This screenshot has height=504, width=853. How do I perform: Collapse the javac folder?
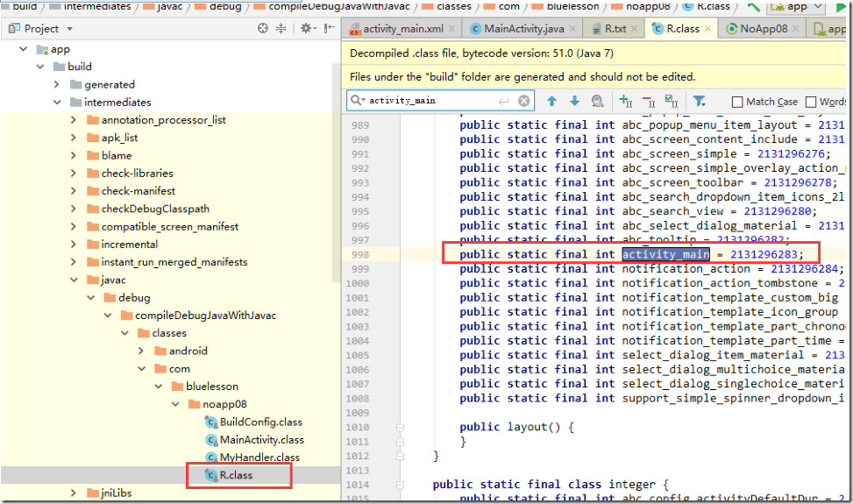click(x=74, y=280)
